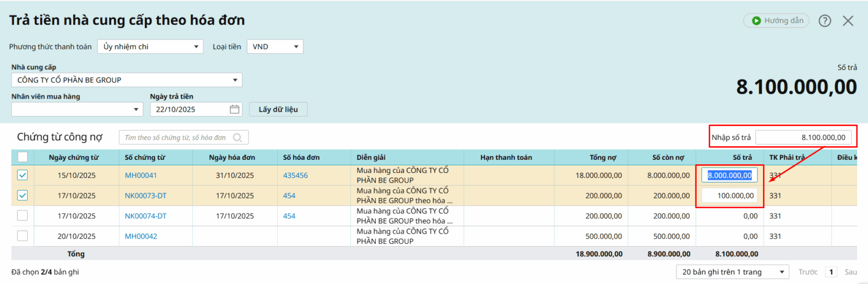Click the search magnifier icon
The image size is (868, 284).
pos(238,138)
